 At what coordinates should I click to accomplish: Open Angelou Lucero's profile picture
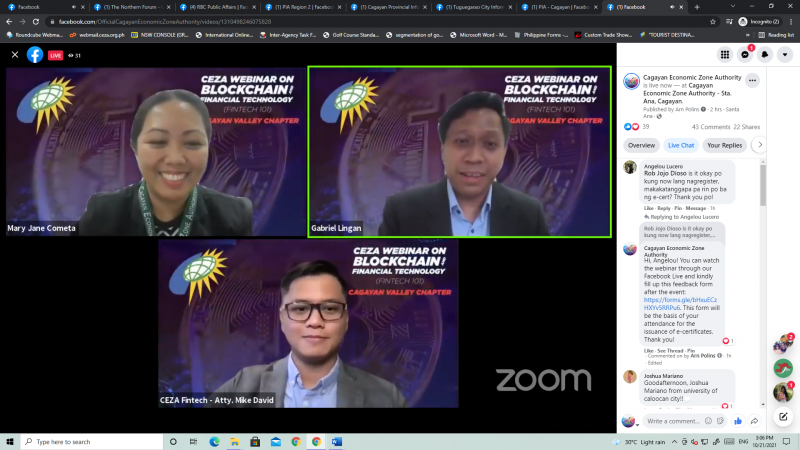[630, 167]
